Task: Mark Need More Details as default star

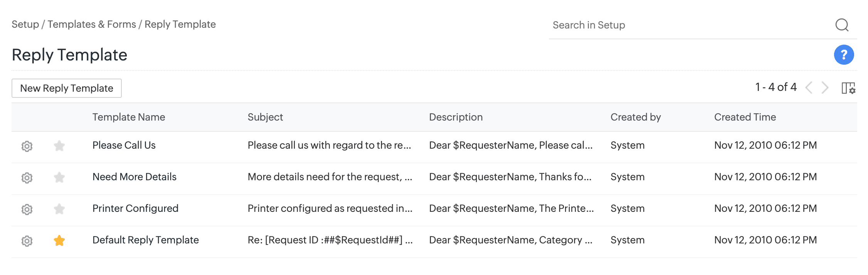Action: tap(59, 177)
